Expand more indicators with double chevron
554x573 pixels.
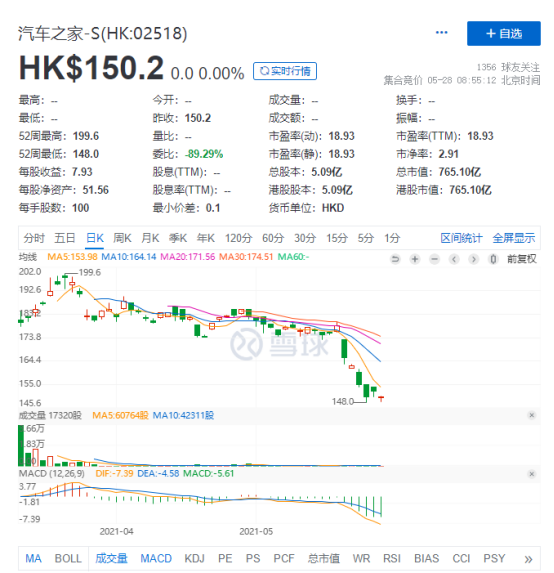click(x=528, y=559)
